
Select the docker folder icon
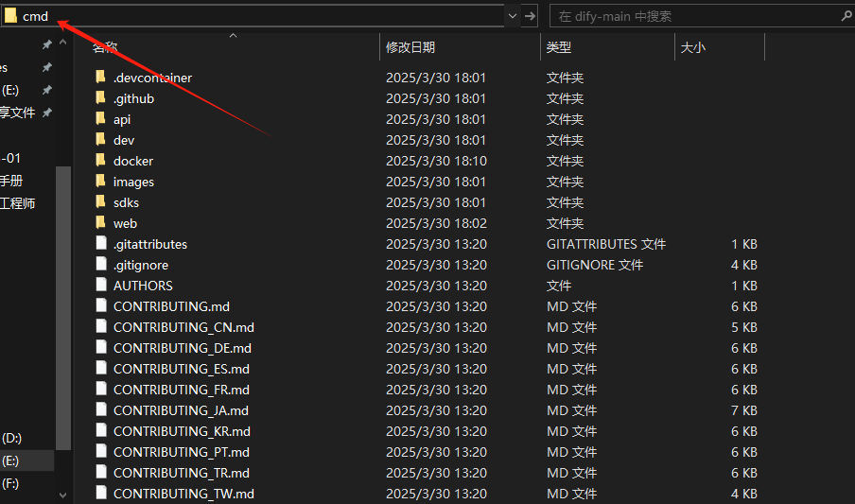101,161
